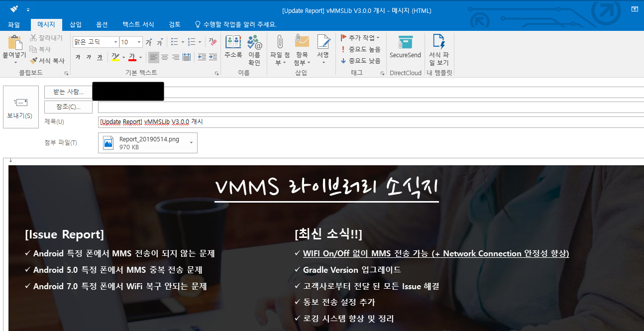Open Clipboard group dialog launcher
This screenshot has height=331, width=644.
point(66,73)
